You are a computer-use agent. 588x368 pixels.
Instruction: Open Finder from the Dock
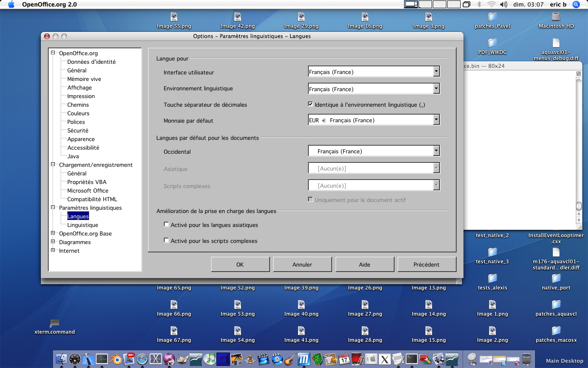[x=61, y=359]
